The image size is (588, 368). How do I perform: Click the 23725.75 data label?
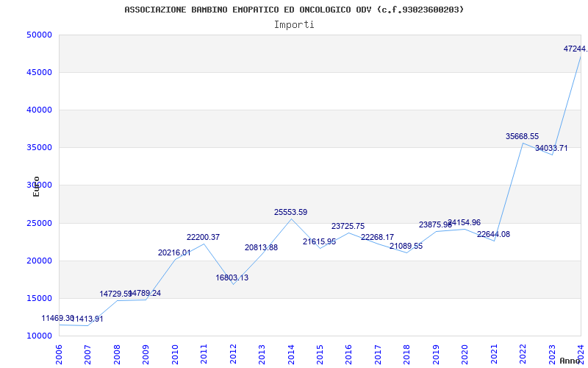click(x=348, y=226)
